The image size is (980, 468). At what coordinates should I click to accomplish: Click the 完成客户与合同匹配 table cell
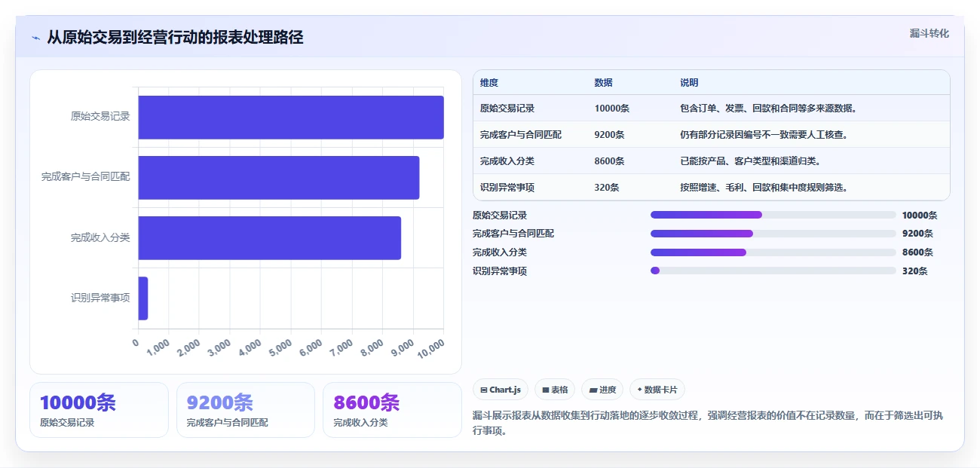[521, 135]
